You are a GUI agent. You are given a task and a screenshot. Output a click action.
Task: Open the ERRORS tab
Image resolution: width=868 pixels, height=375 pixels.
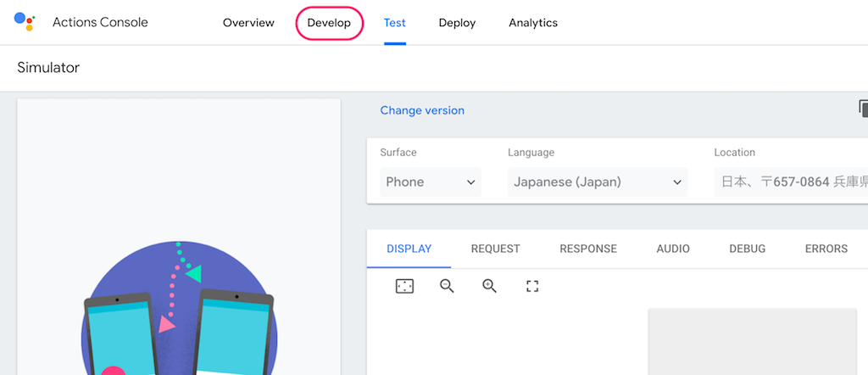pos(826,249)
